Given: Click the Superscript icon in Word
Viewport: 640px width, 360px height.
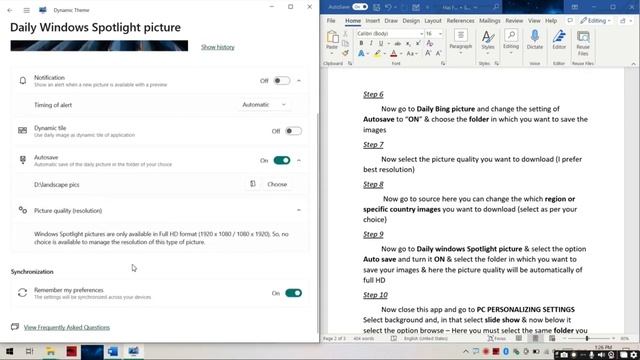Looking at the screenshot, I should coord(418,43).
